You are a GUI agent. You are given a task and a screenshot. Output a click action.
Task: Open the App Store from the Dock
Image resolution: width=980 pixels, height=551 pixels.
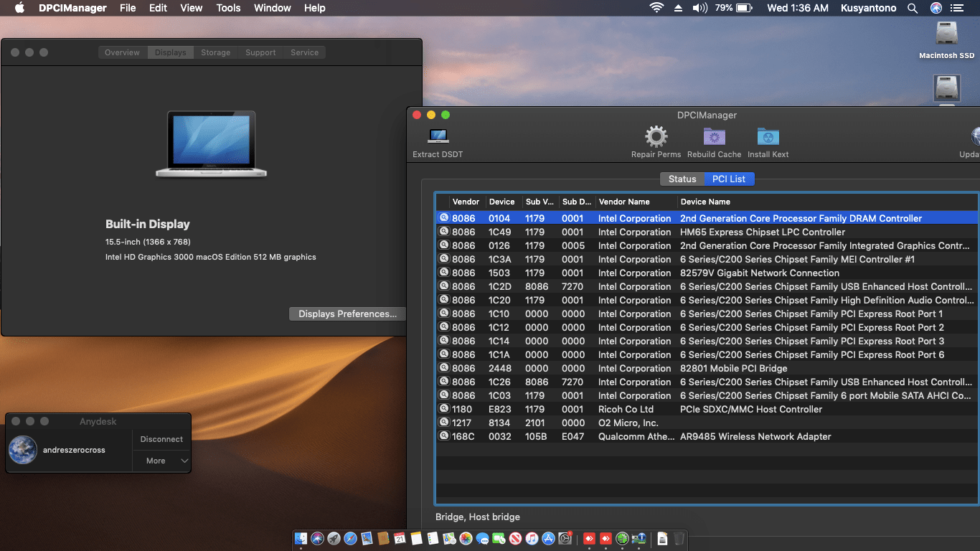[548, 538]
